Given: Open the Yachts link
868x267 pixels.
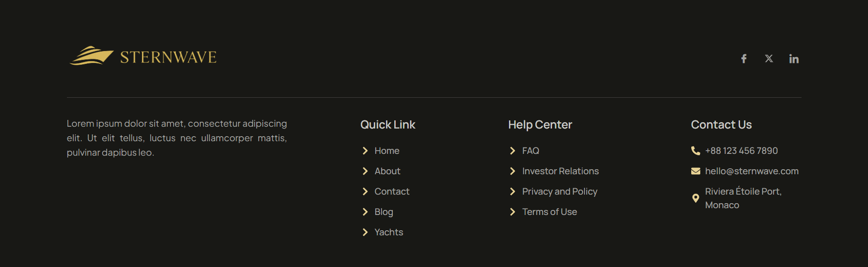Looking at the screenshot, I should (x=389, y=232).
